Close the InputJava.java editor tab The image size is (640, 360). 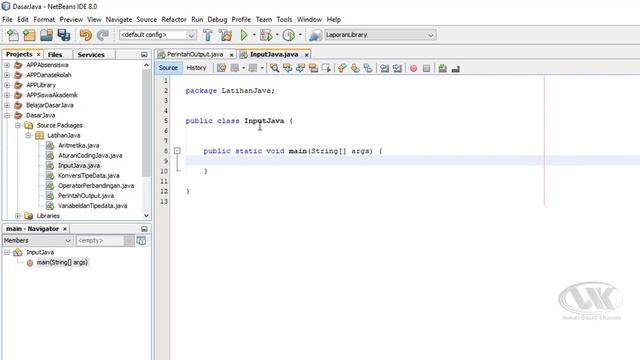click(x=307, y=55)
